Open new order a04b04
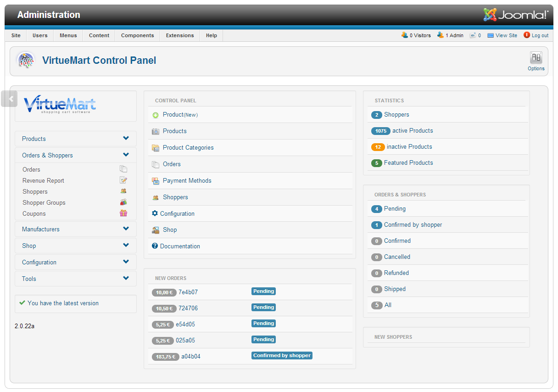The width and height of the screenshot is (558, 392). tap(190, 357)
